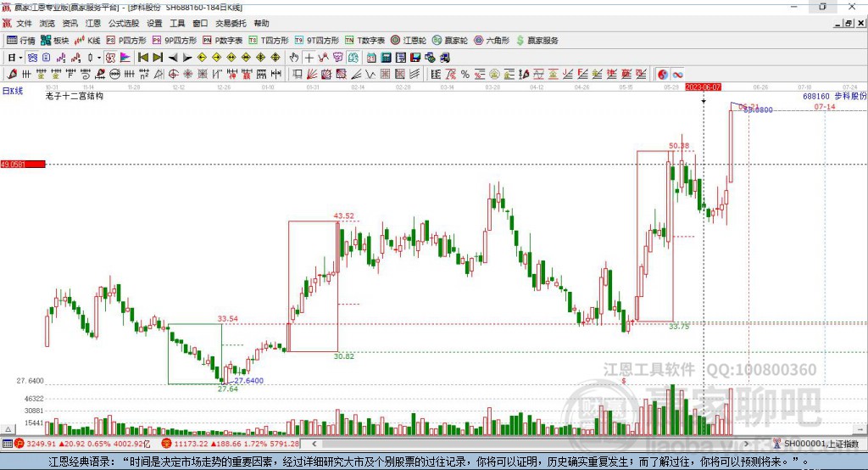Image resolution: width=868 pixels, height=470 pixels.
Task: Select the zigzag wave line tool
Action: (x=370, y=75)
